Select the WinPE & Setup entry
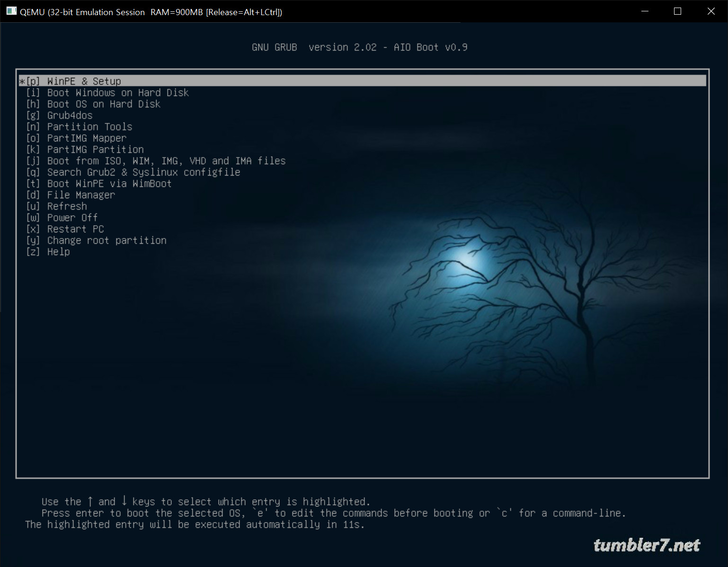The height and width of the screenshot is (567, 728). coord(363,81)
